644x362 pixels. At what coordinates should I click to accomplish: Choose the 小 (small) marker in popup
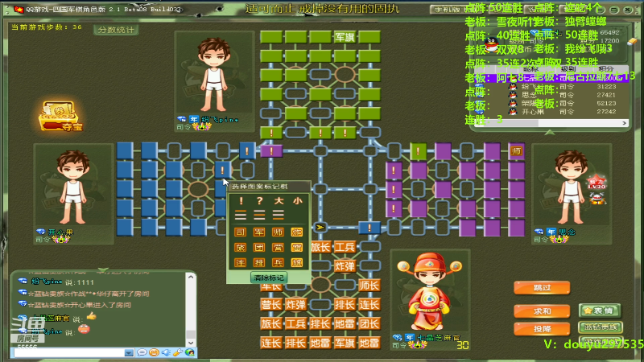point(297,201)
